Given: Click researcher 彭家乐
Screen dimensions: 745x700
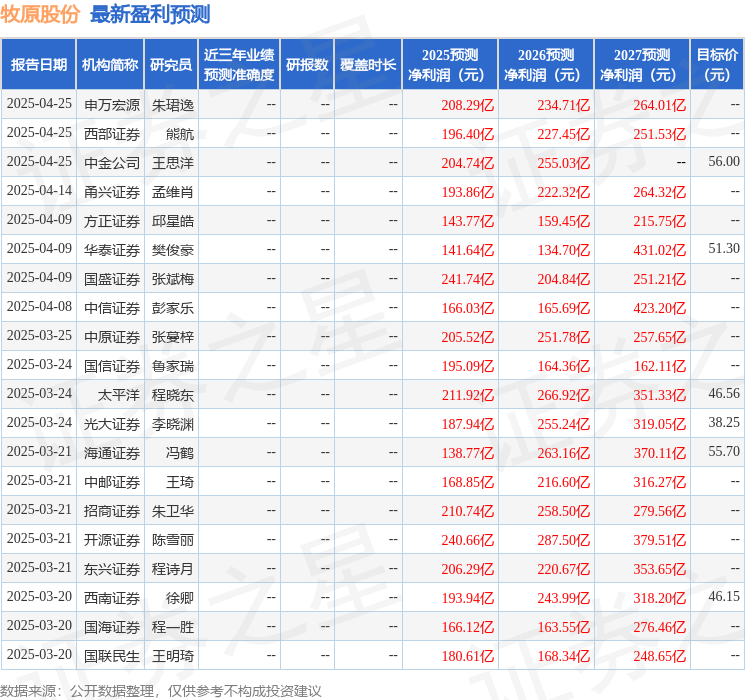Looking at the screenshot, I should click(x=173, y=308).
